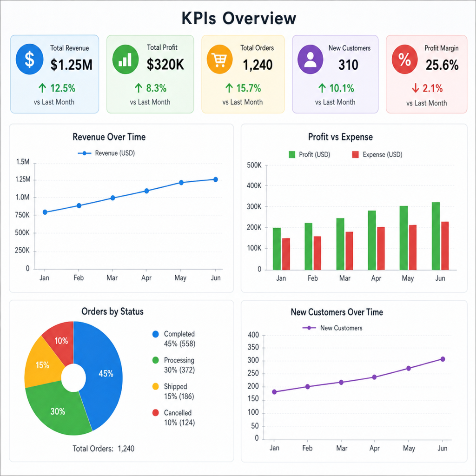This screenshot has width=476, height=476.
Task: Click the green Feb profit bar
Action: (x=309, y=246)
